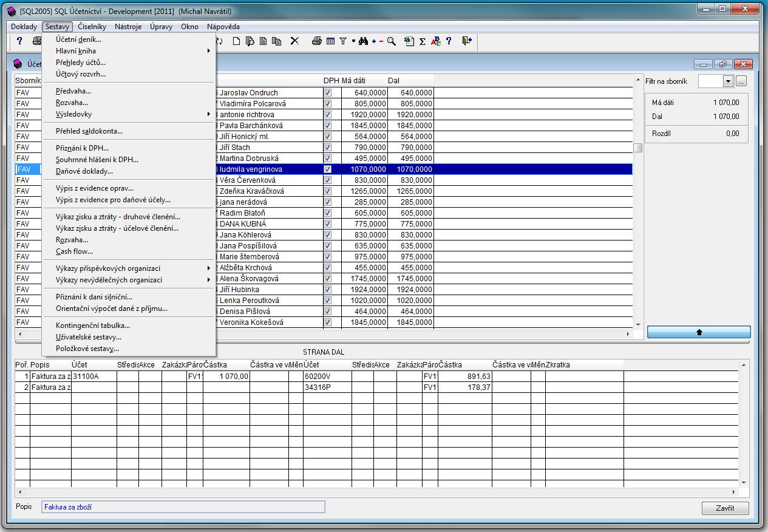Open the table grid view icon
Viewport: 768px width, 532px height.
330,41
